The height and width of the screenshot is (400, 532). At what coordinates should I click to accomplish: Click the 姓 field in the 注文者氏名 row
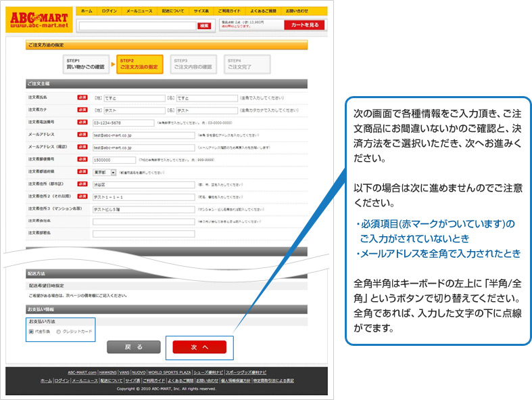click(x=135, y=98)
